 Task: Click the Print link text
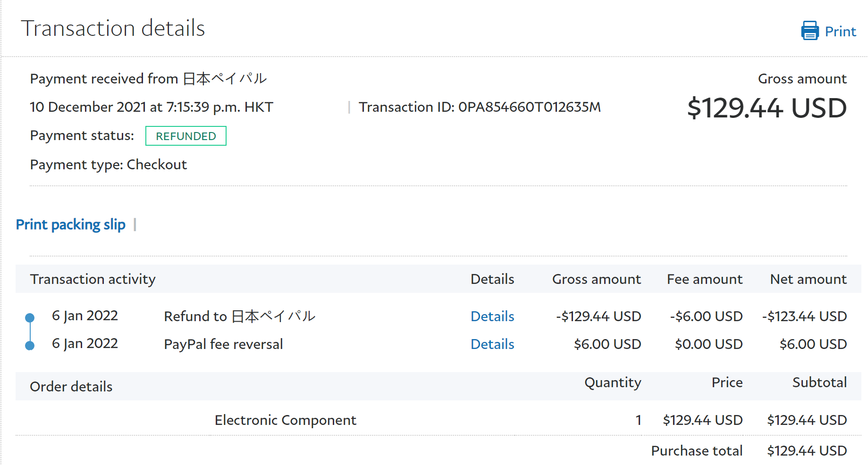[x=840, y=32]
